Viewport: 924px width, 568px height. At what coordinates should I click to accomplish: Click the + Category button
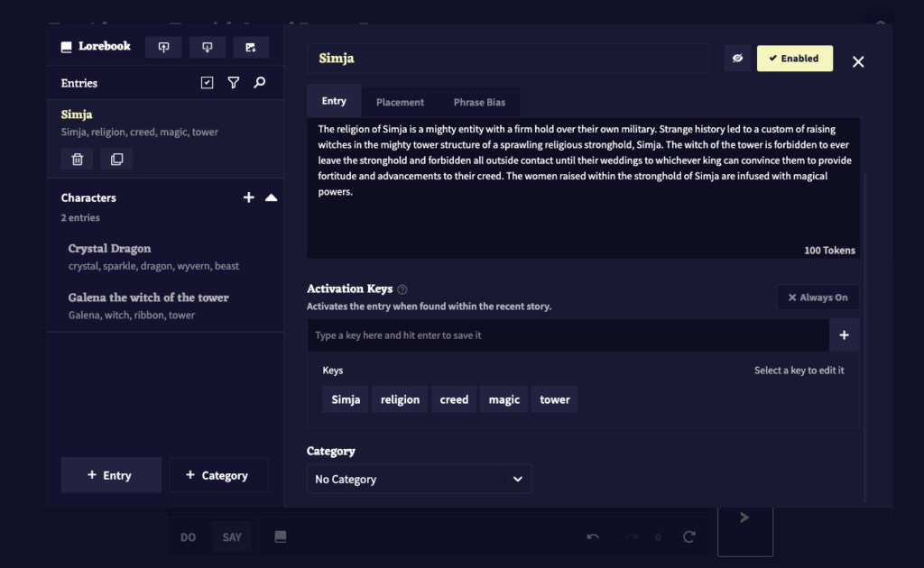click(x=217, y=475)
